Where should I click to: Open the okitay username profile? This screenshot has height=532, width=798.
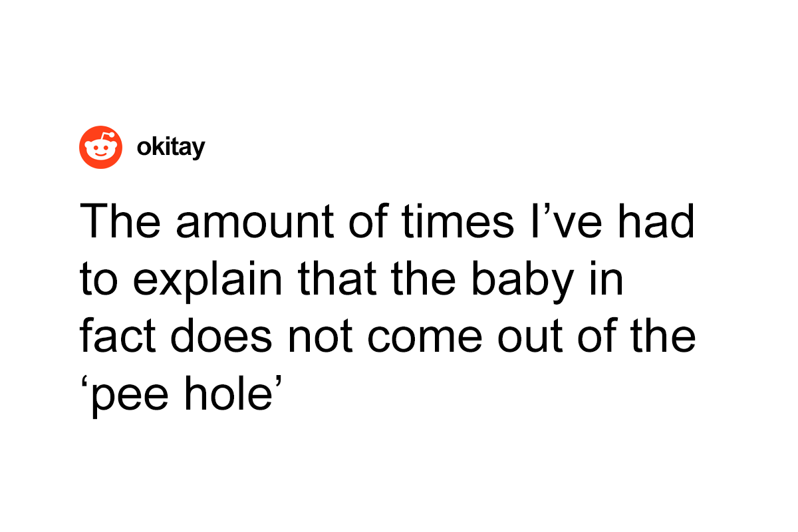pyautogui.click(x=170, y=148)
